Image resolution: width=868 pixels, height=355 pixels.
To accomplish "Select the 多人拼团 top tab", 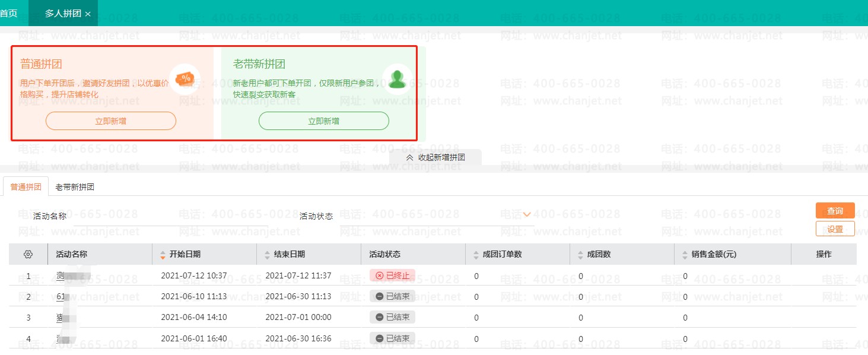I will [63, 13].
